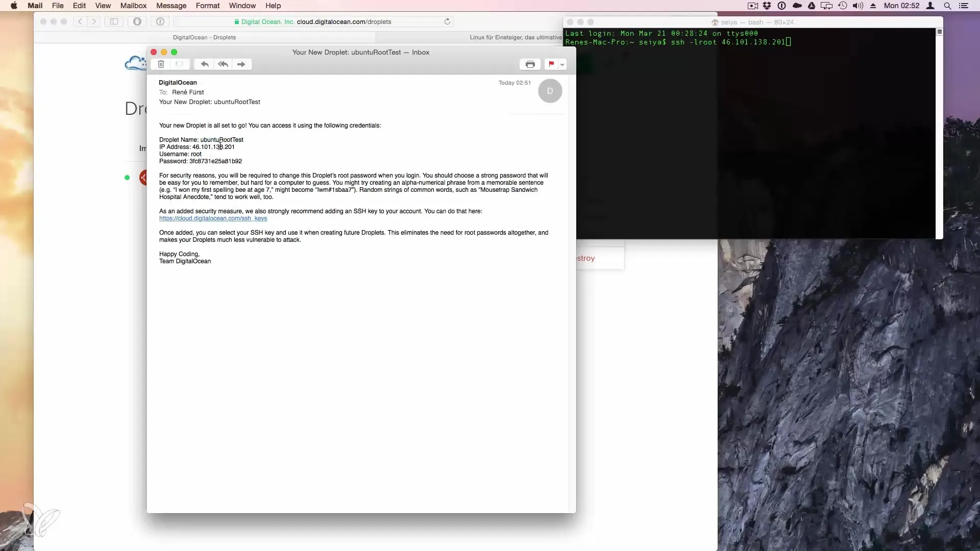Toggle the Safari sidebar button

click(114, 21)
